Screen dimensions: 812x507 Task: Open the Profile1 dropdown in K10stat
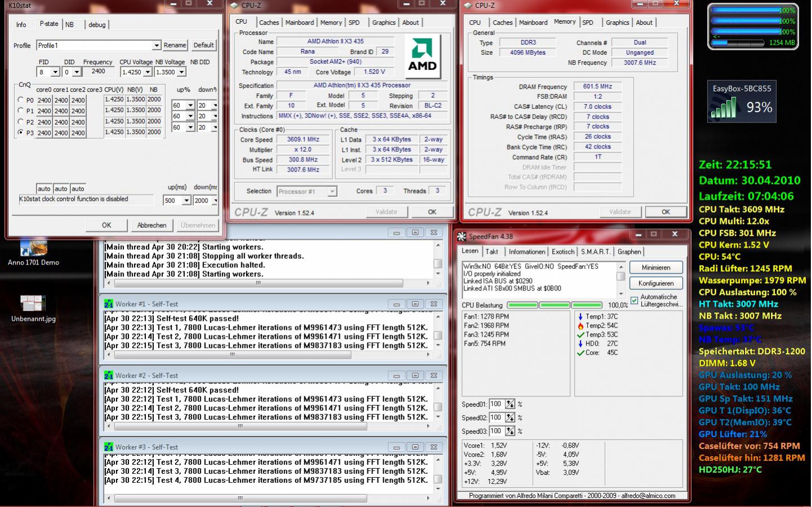157,46
